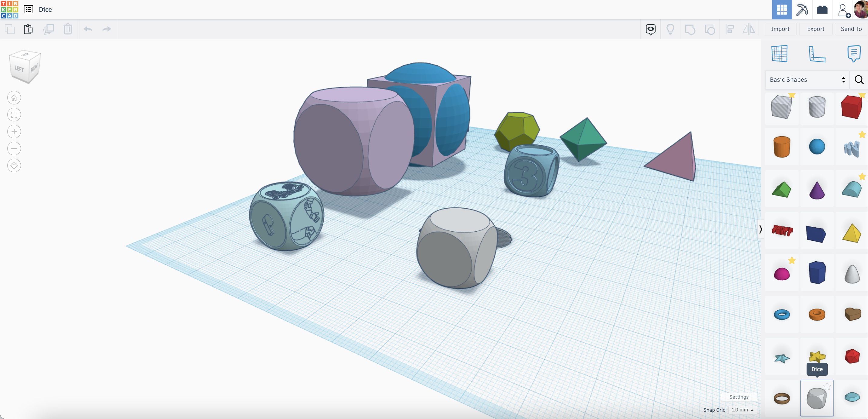The height and width of the screenshot is (419, 868).
Task: Select the Workplane tool
Action: coord(780,54)
